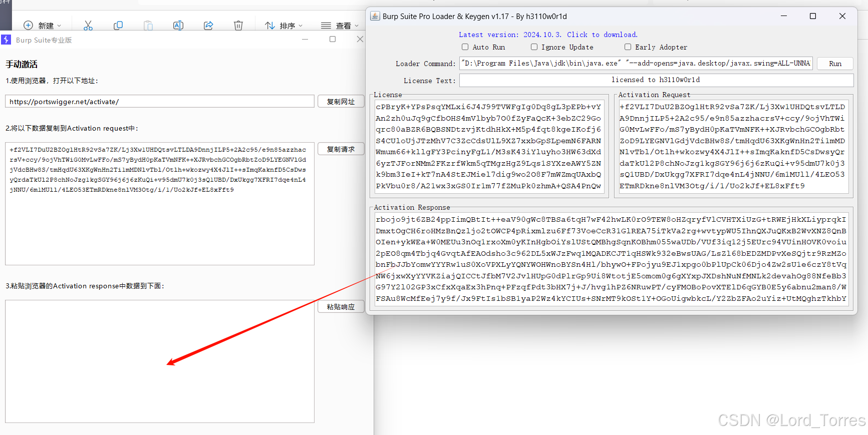
Task: Click the Burp Suite lightning app icon
Action: tap(6, 40)
